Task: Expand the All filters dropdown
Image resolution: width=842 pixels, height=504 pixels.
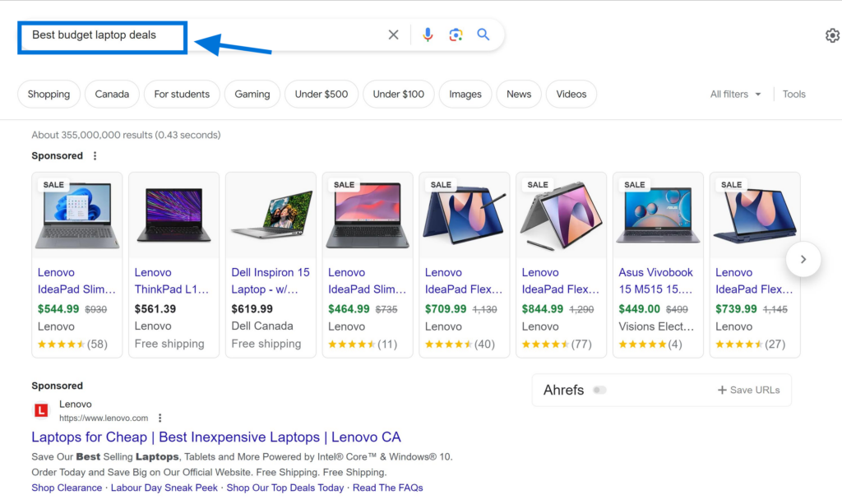Action: 734,94
